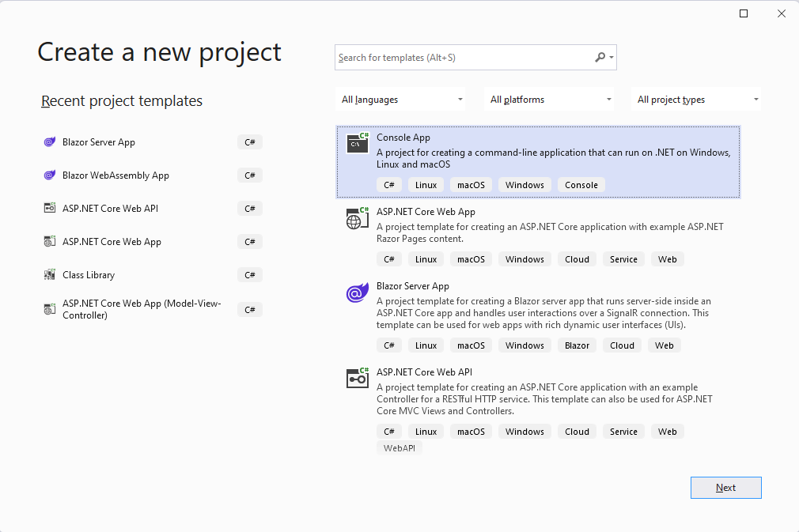Click the Model-View-Controller template icon

(x=49, y=309)
